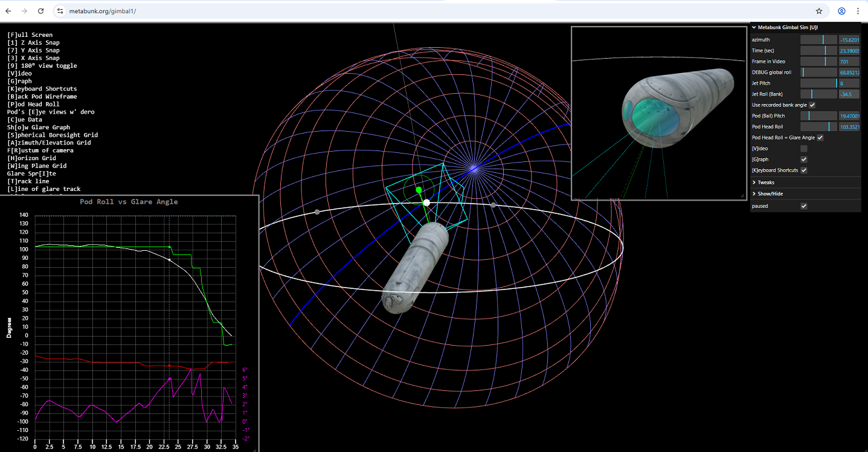Image resolution: width=868 pixels, height=452 pixels.
Task: Adjust the azimuth slider
Action: (x=820, y=39)
